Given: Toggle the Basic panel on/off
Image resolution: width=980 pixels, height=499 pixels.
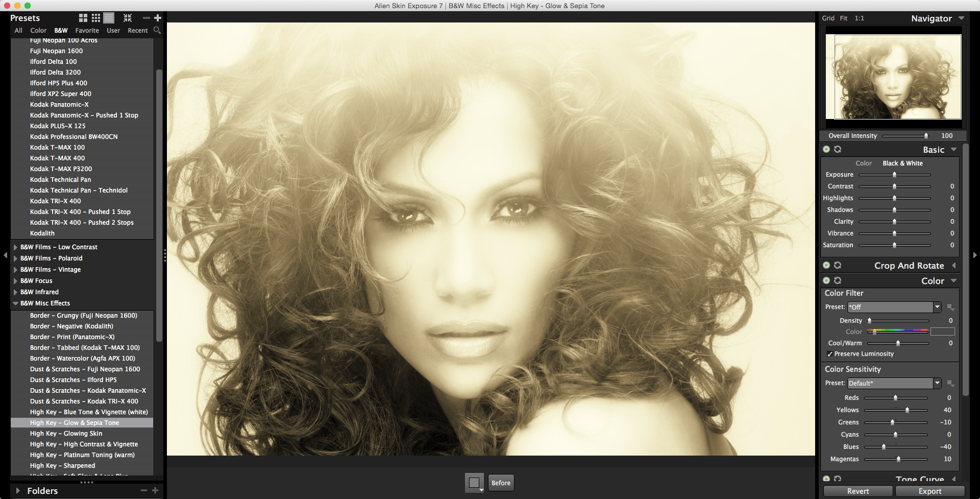Looking at the screenshot, I should point(826,149).
